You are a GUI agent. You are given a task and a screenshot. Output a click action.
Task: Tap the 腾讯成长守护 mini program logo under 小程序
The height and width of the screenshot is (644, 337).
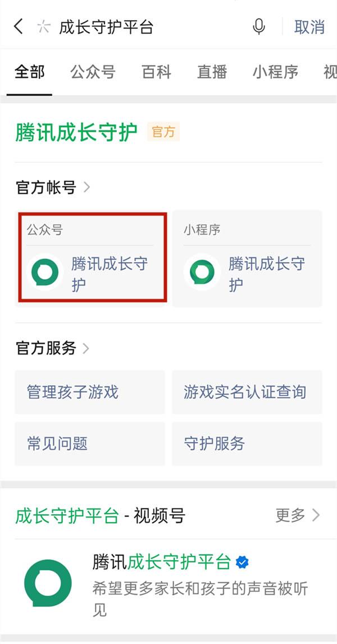tap(201, 273)
